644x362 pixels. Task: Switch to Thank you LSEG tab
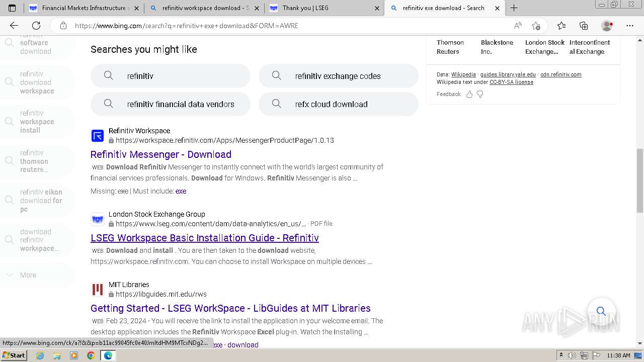(324, 8)
